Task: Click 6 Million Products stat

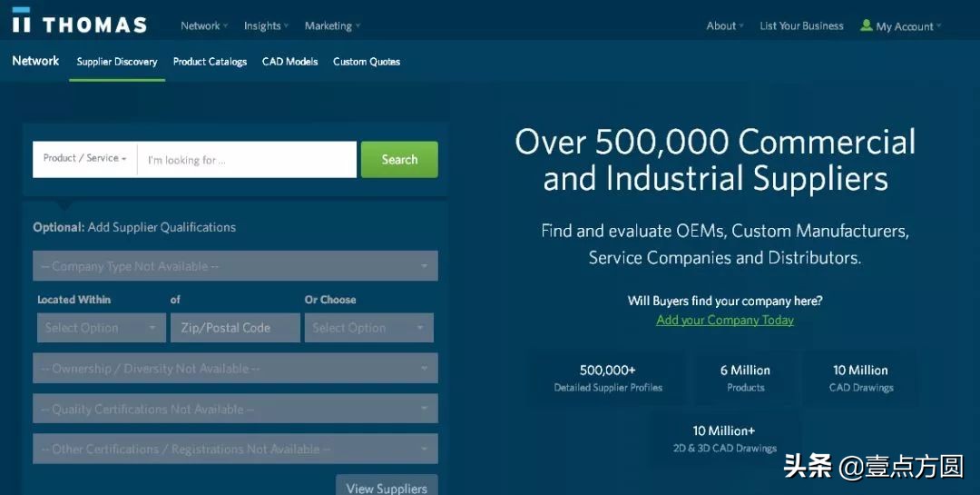Action: 745,378
